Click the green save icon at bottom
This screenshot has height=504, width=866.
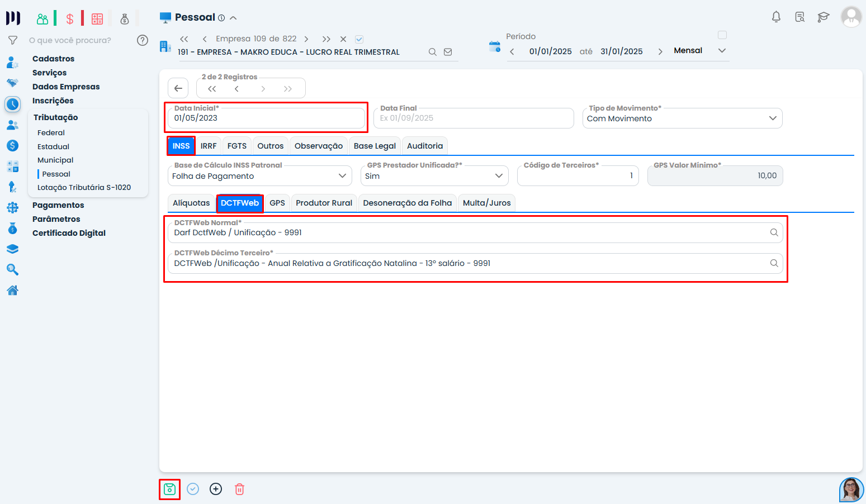(x=169, y=489)
